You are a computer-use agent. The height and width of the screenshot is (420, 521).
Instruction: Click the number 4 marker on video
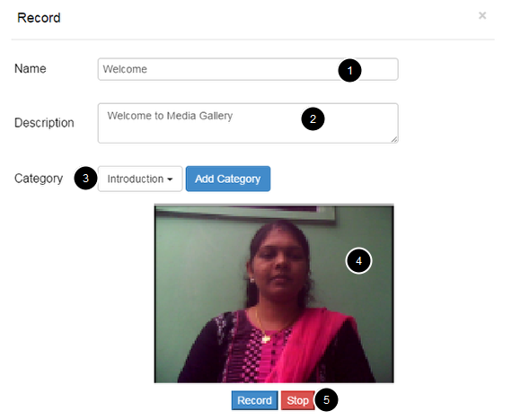[x=358, y=261]
